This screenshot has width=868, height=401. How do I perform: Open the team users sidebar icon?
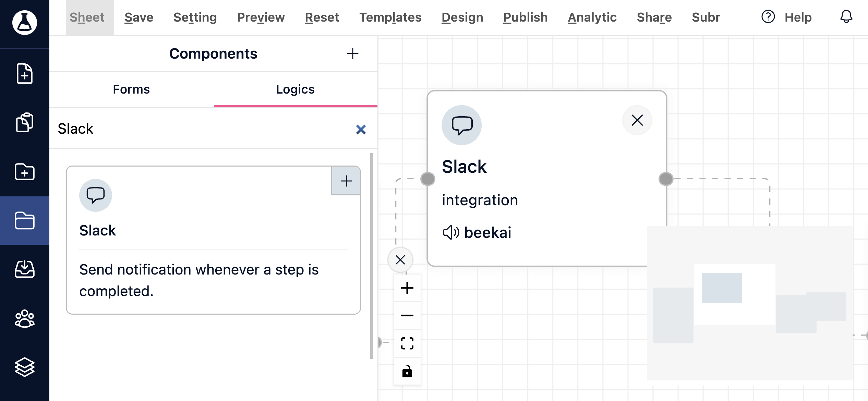25,318
